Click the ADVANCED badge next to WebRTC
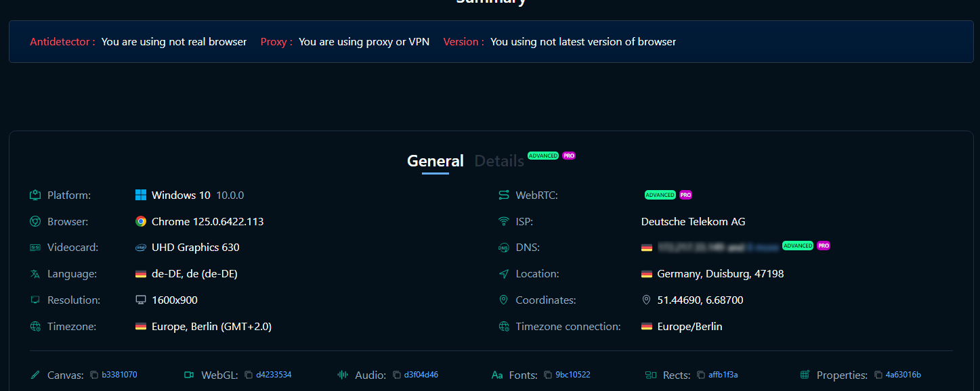The image size is (980, 391). click(660, 195)
